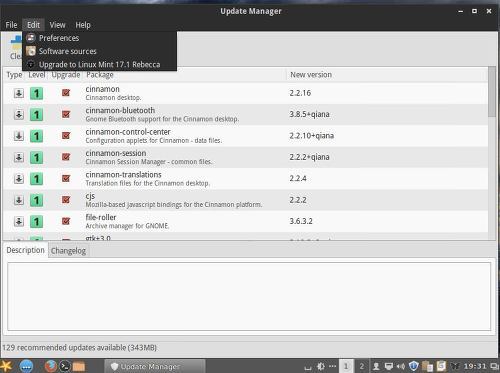Click the type icon for cinnamon-session row
The width and height of the screenshot is (500, 373).
[x=19, y=157]
